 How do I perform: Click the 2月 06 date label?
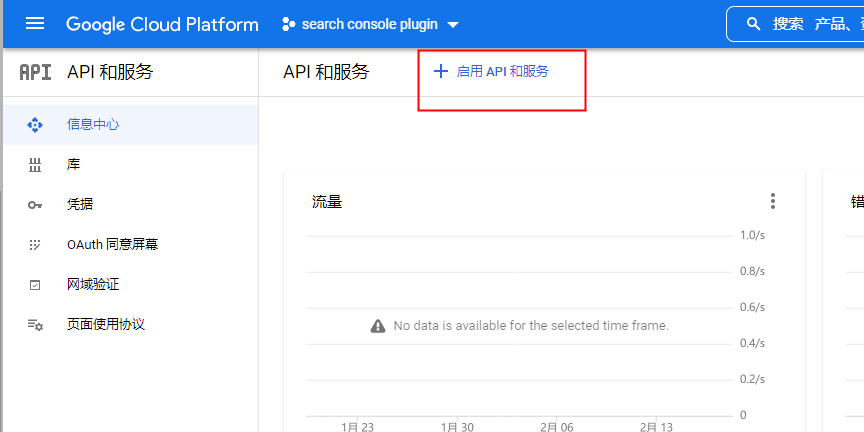(557, 426)
